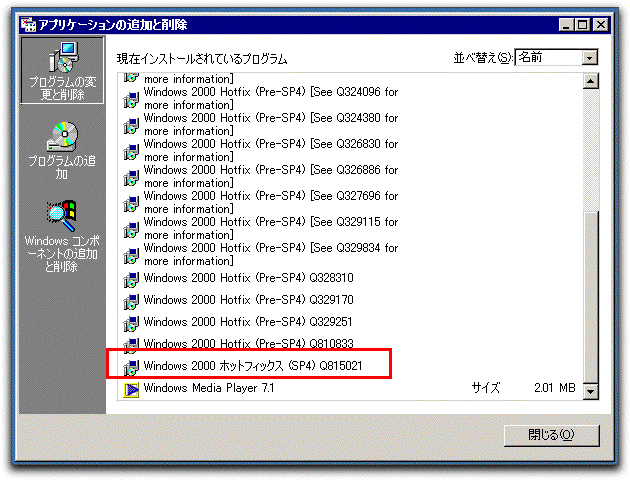Click the icon beside Hotfix Q326886 entry

(131, 177)
